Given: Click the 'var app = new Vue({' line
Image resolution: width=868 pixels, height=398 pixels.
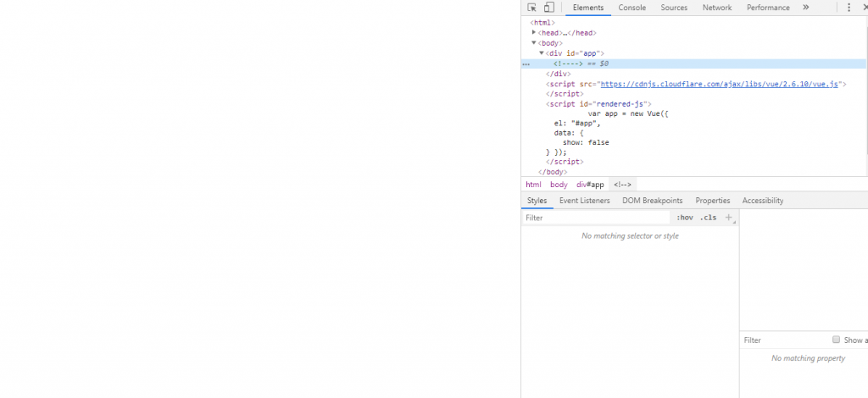Looking at the screenshot, I should (x=628, y=113).
